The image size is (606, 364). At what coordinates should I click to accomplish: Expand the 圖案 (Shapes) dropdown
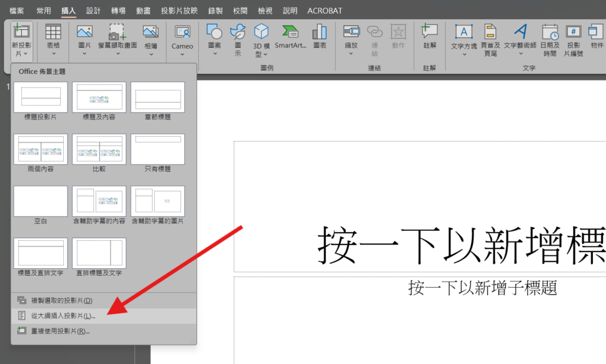click(x=214, y=54)
